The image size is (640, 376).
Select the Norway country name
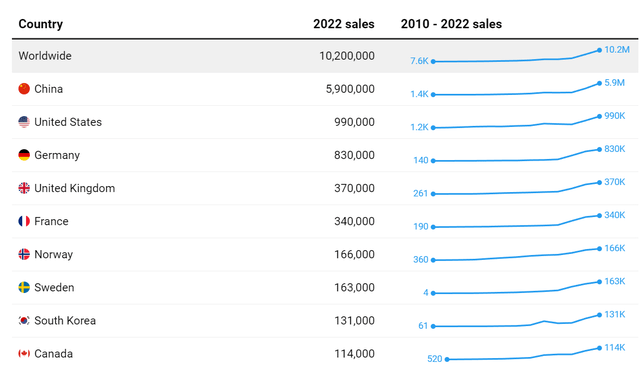click(53, 255)
